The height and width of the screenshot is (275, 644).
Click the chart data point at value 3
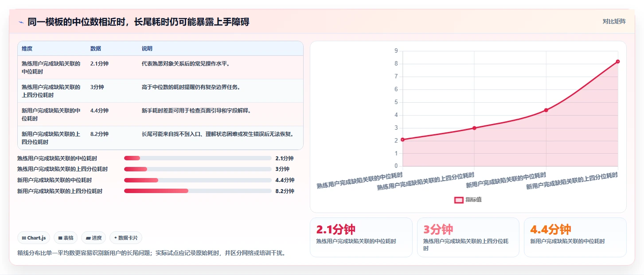[x=474, y=128]
